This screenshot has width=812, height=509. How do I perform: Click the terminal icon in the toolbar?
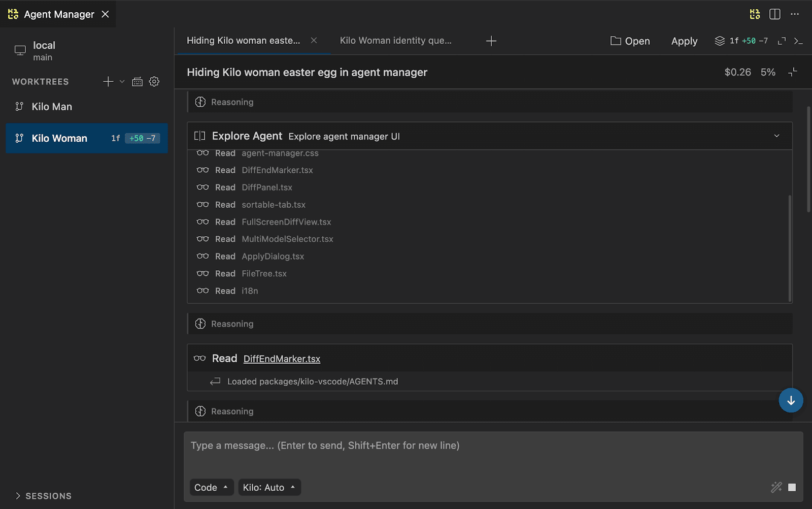tap(799, 41)
